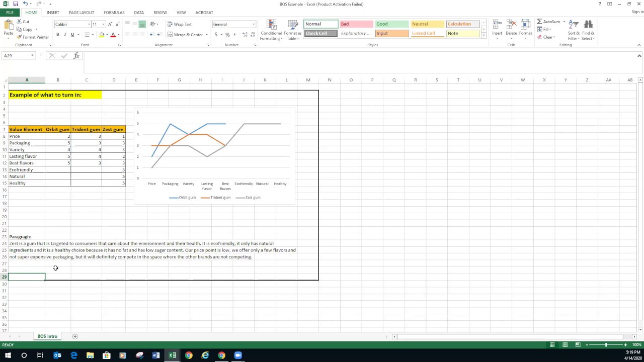
Task: Apply the Good cell style
Action: pos(392,24)
